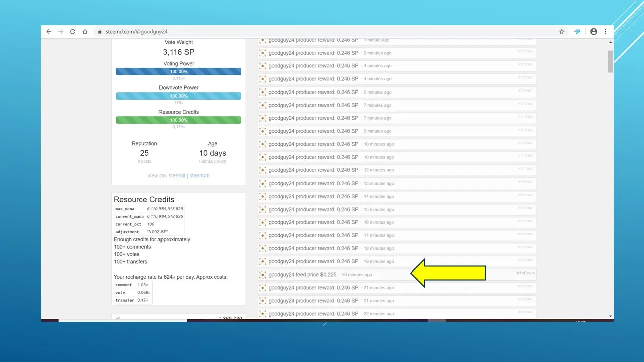Click 'producer reward: 0.246 SP' in 15 minutes row

coord(327,209)
